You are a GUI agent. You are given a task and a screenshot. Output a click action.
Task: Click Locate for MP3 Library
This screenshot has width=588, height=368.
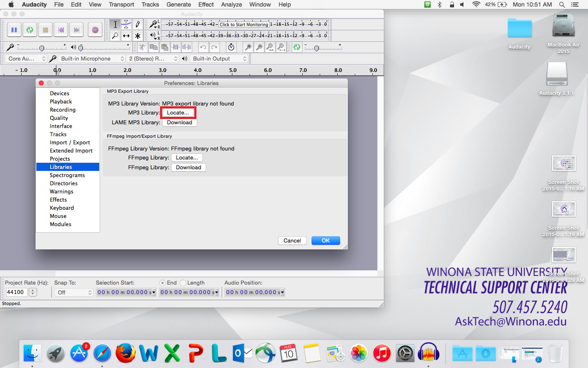(x=178, y=112)
